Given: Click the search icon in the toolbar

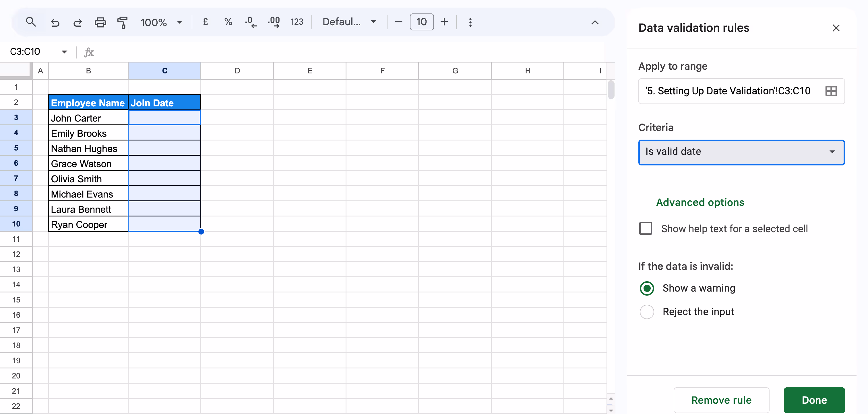Looking at the screenshot, I should (x=31, y=22).
